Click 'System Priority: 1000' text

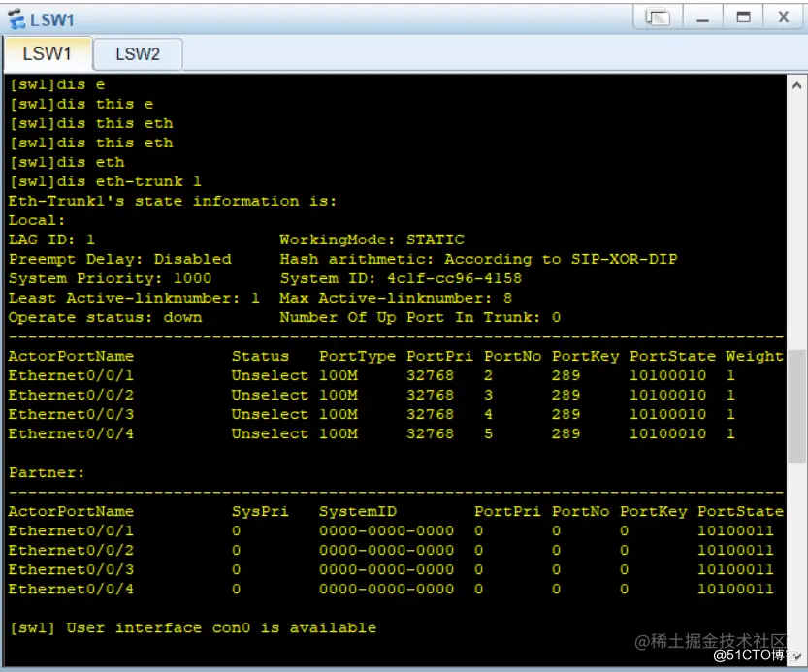click(x=110, y=279)
